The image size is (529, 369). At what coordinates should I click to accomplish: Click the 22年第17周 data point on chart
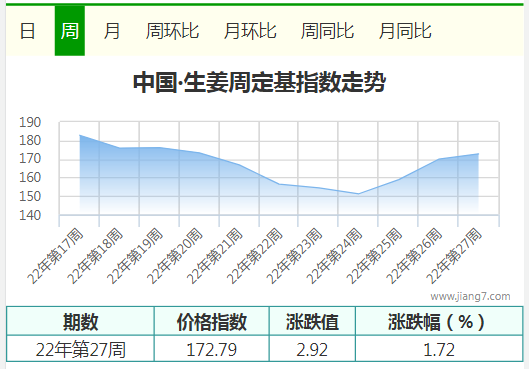pos(80,135)
